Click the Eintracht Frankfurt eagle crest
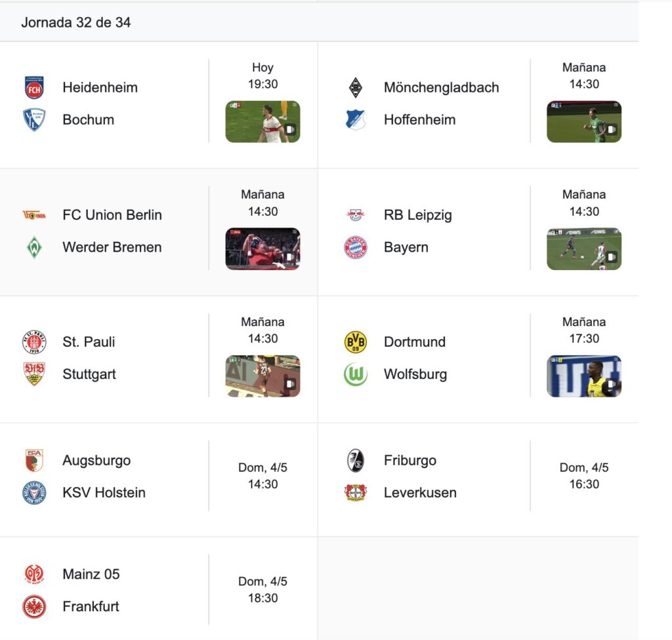 34,607
